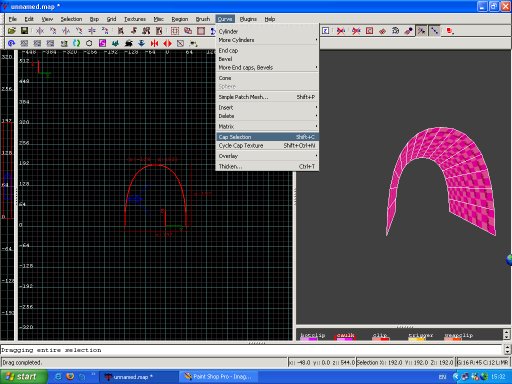The image size is (512, 384).
Task: Click the hexagon outline toolbar icon
Action: click(x=89, y=43)
